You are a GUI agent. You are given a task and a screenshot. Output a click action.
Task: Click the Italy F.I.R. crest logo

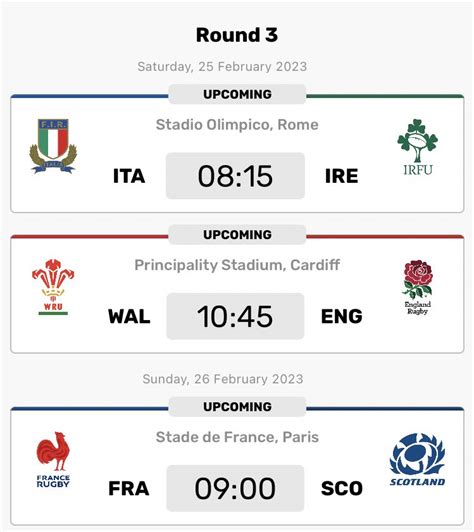tap(53, 146)
